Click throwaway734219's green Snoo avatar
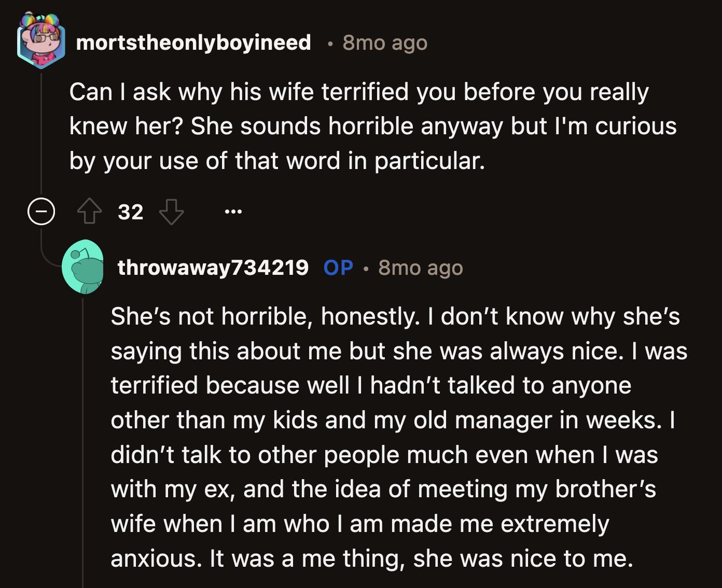 [x=85, y=268]
